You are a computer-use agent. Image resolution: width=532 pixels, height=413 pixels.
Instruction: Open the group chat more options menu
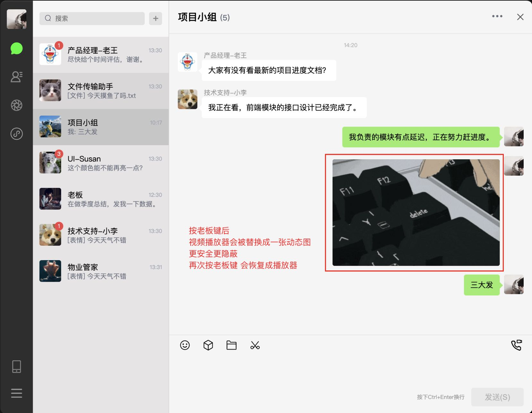(497, 16)
